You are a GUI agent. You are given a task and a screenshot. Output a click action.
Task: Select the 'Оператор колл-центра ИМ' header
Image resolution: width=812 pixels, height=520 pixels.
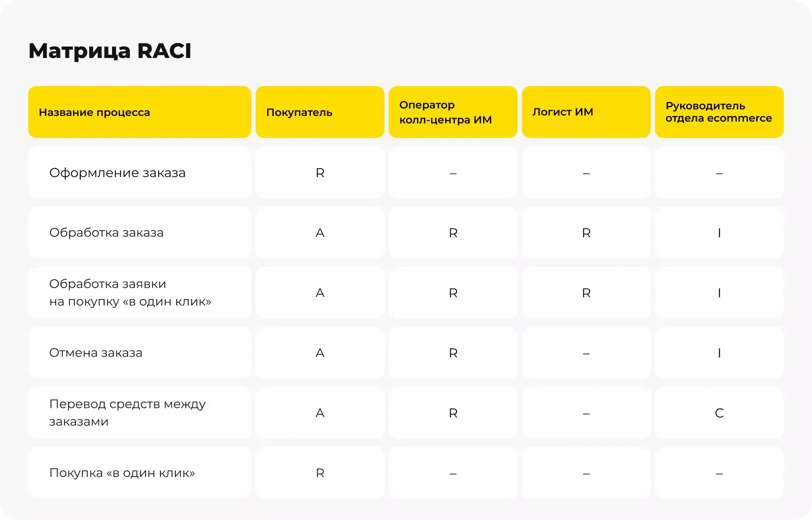click(x=445, y=112)
